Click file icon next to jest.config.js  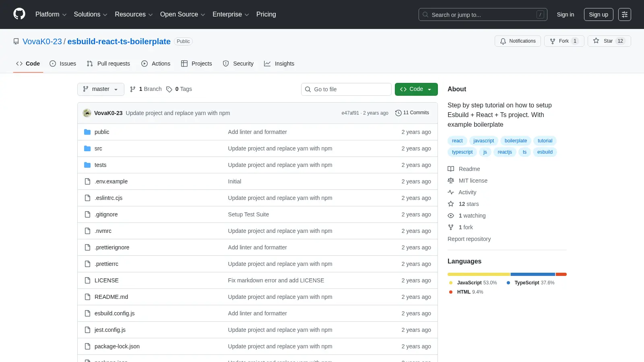(87, 330)
